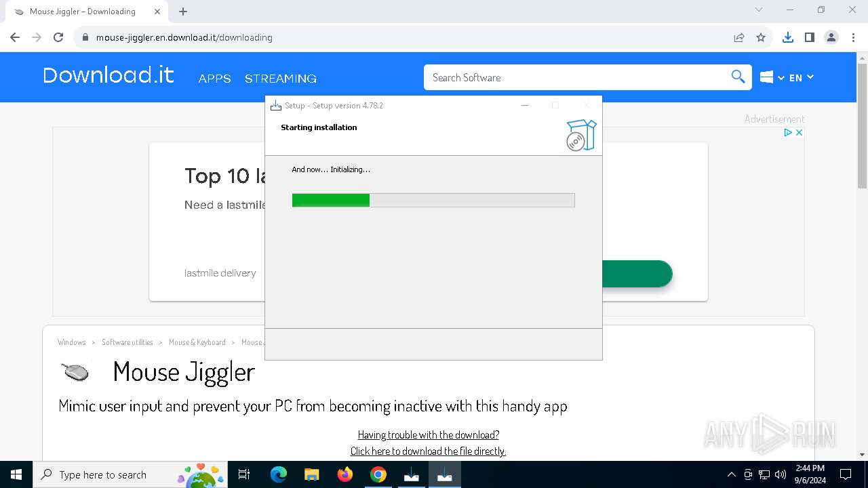Screen dimensions: 868x488
Task: Click the 'lastmile delivery' ad text
Action: pyautogui.click(x=220, y=273)
